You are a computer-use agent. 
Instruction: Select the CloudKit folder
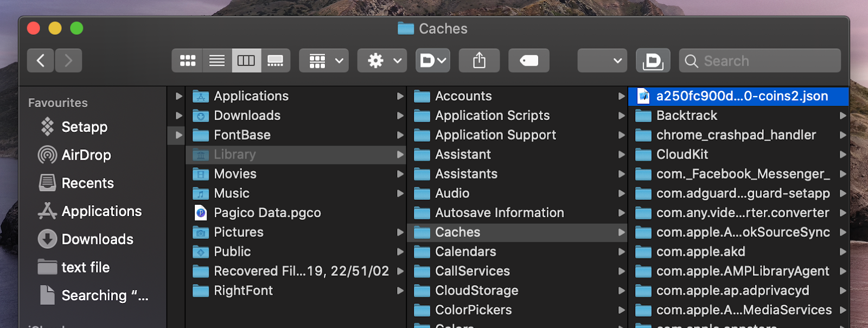coord(739,155)
